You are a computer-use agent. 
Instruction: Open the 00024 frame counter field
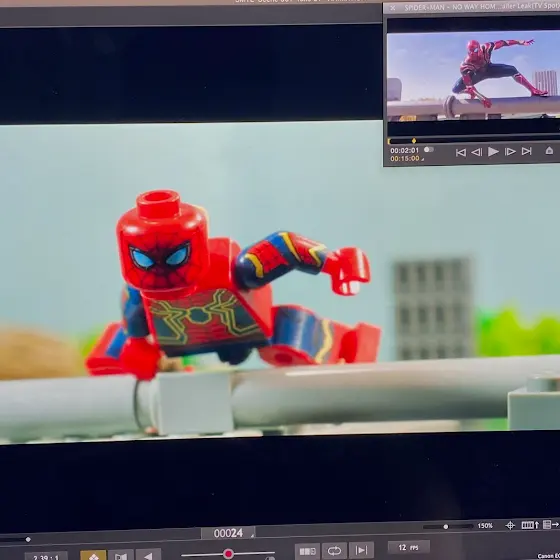tap(228, 533)
